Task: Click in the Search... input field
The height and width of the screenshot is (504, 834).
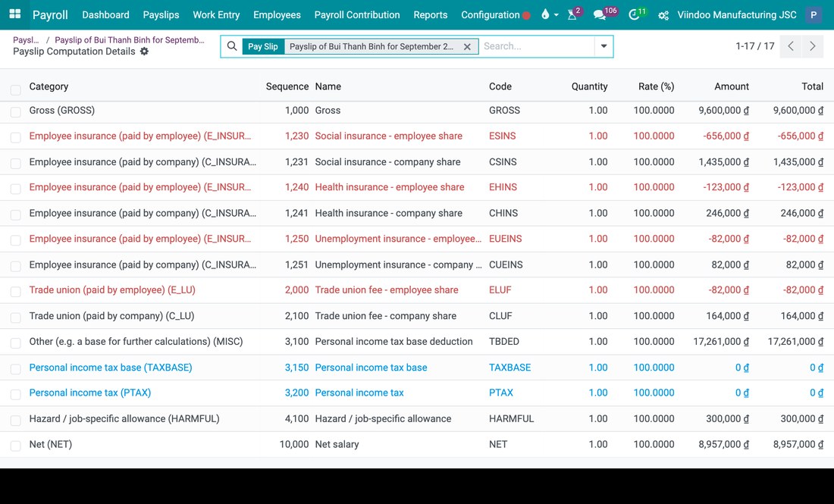Action: click(537, 46)
